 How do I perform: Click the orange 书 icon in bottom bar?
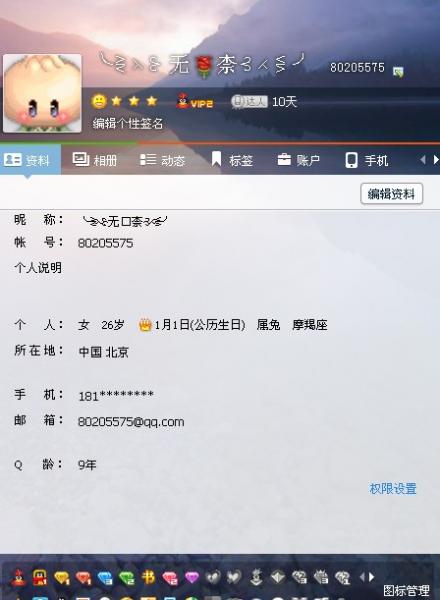click(148, 577)
